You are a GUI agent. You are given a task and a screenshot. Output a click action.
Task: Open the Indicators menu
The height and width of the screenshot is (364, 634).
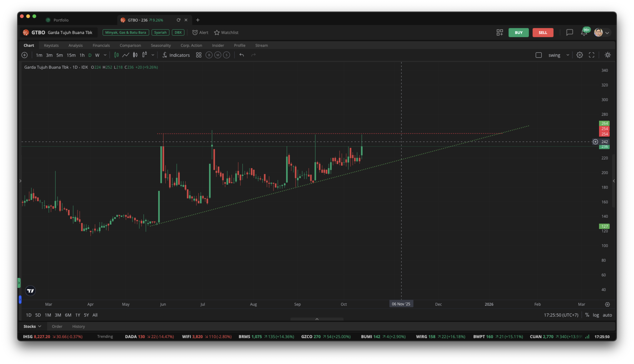pyautogui.click(x=176, y=55)
